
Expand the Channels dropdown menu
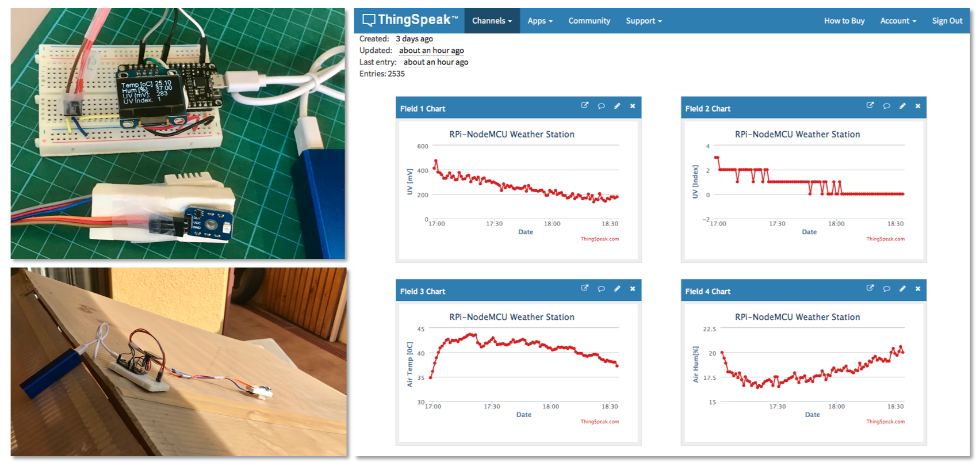tap(492, 21)
